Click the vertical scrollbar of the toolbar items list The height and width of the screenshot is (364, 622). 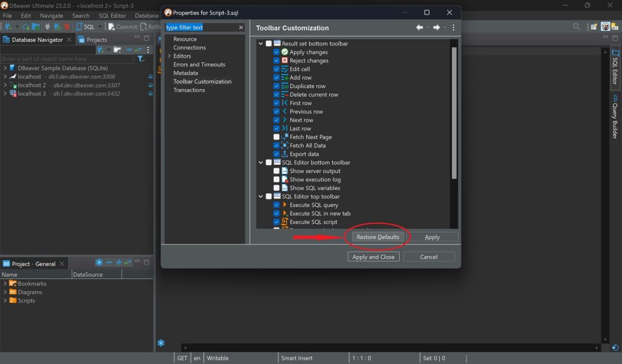pyautogui.click(x=454, y=113)
